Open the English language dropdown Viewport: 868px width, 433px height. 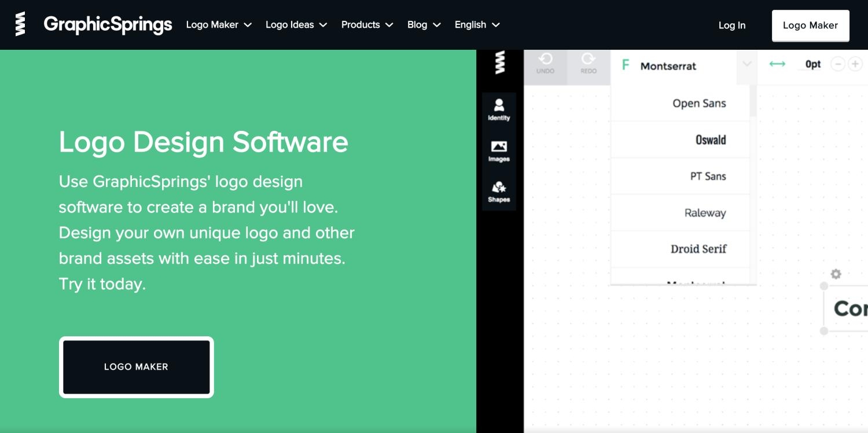coord(477,25)
